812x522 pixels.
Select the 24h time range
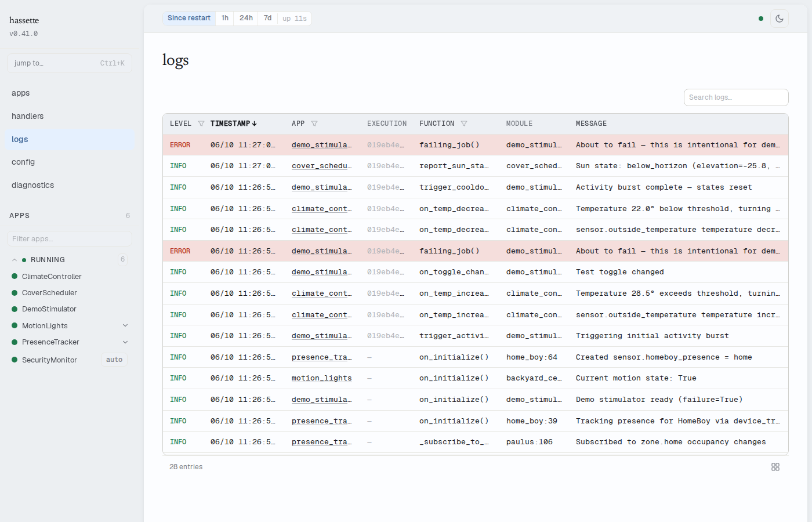click(x=246, y=19)
